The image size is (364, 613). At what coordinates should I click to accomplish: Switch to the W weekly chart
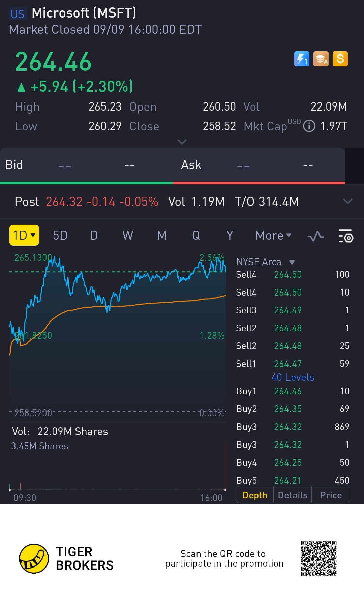128,235
